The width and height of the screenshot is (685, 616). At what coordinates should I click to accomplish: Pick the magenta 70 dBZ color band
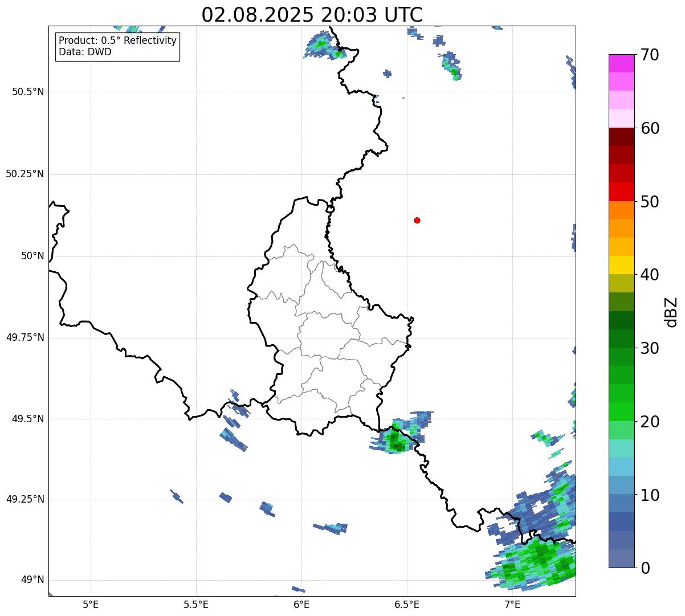[x=621, y=63]
